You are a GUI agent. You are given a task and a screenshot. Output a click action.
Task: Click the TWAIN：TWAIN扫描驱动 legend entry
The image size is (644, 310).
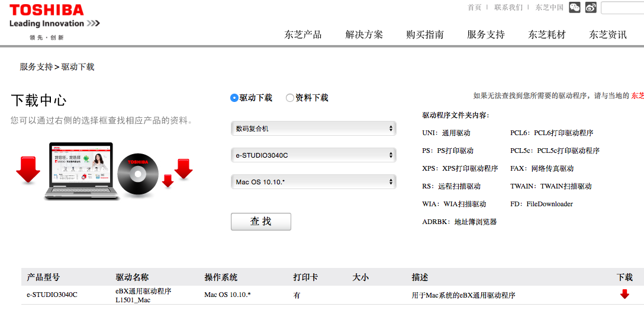pos(550,186)
